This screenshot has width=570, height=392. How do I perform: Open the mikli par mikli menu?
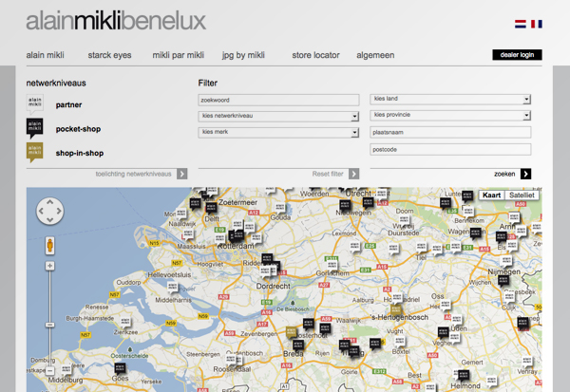click(179, 55)
